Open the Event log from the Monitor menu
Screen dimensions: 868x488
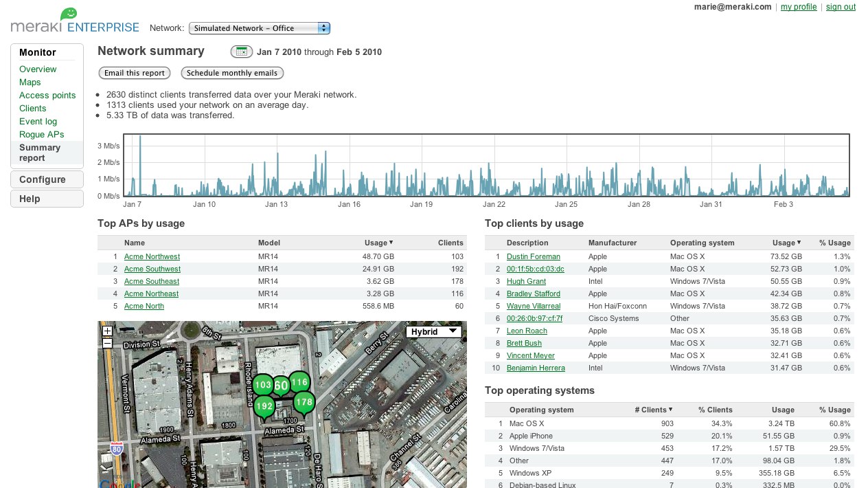[x=38, y=121]
